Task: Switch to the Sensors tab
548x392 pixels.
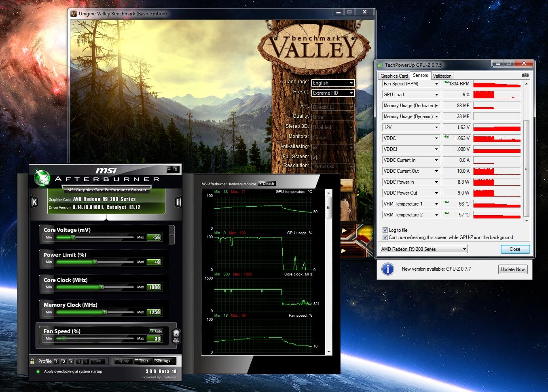Action: coord(421,75)
